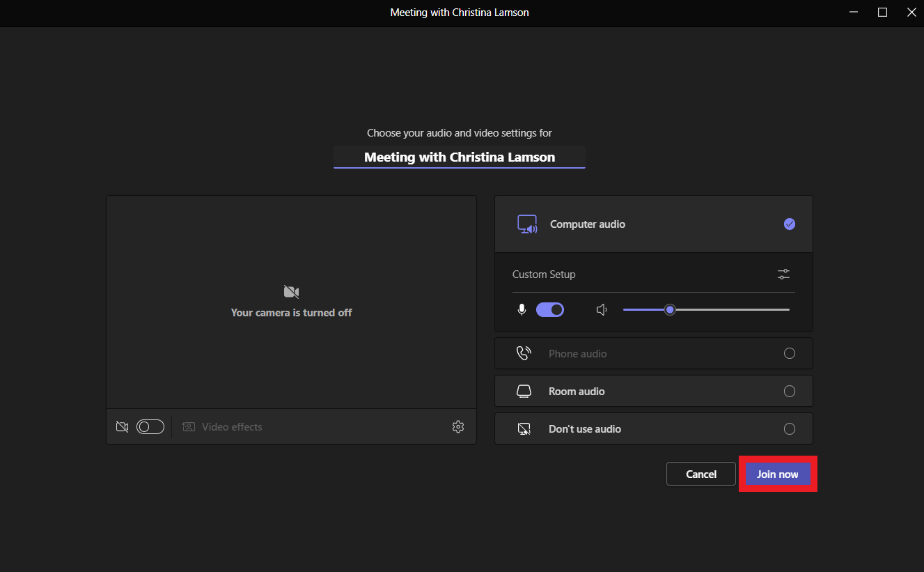Viewport: 924px width, 572px height.
Task: Select the Room audio radio button
Action: 790,391
